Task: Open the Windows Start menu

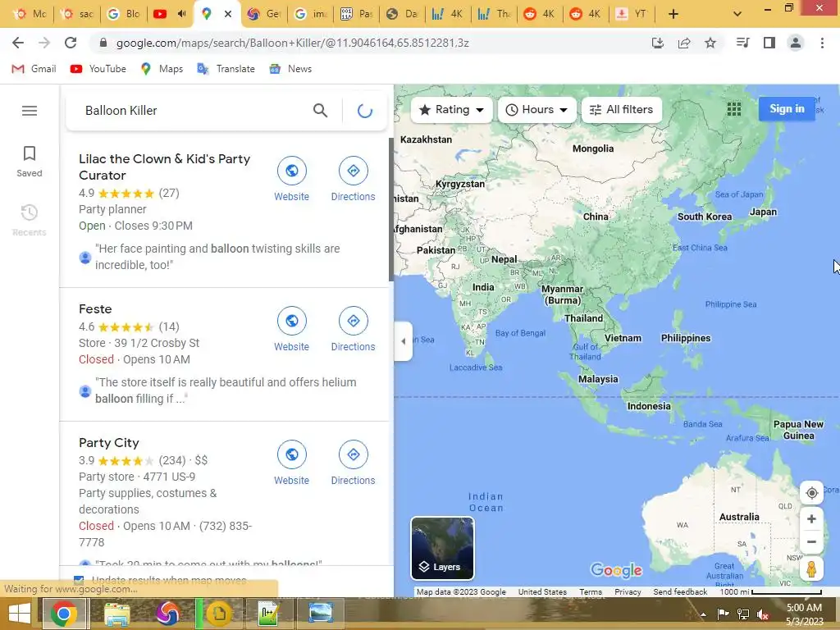Action: (x=20, y=614)
